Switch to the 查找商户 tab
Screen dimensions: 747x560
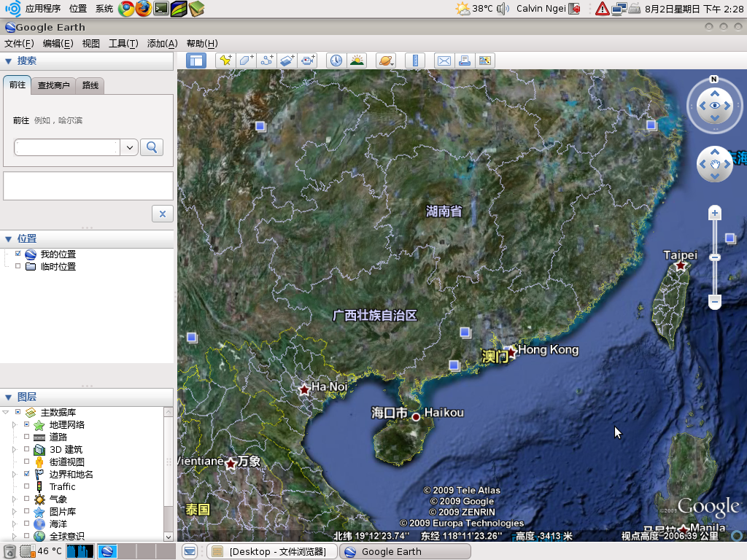point(54,86)
